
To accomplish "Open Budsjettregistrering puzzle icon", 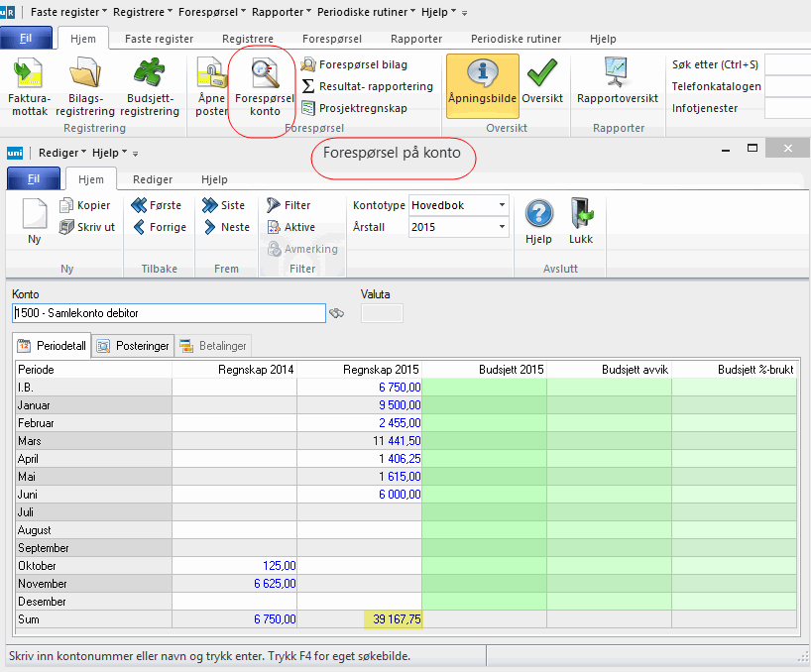I will coord(152,75).
